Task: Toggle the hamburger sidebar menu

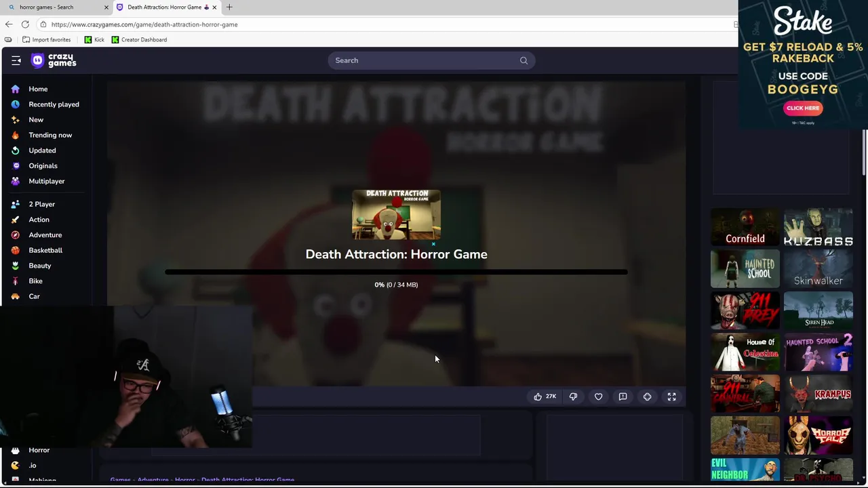Action: point(16,60)
